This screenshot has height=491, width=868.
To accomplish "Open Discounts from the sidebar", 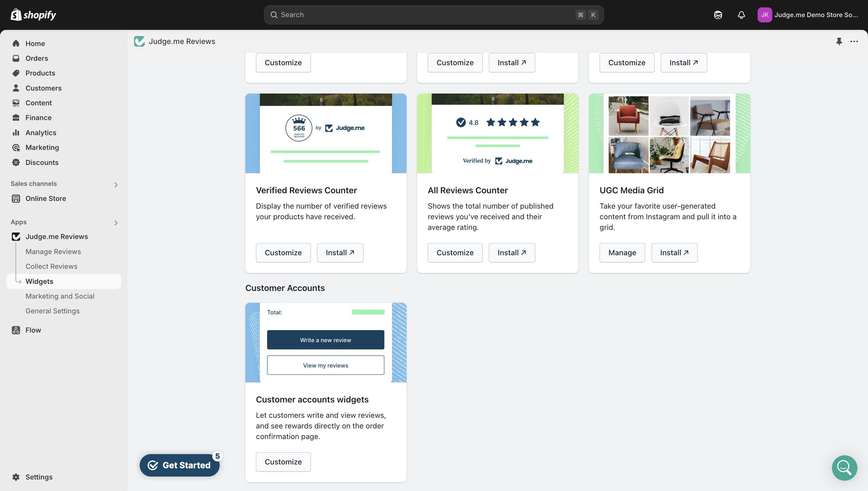I will click(42, 162).
